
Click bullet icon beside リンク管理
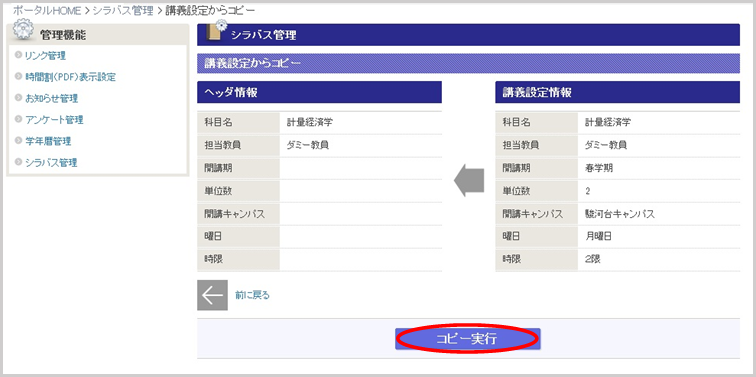[18, 55]
